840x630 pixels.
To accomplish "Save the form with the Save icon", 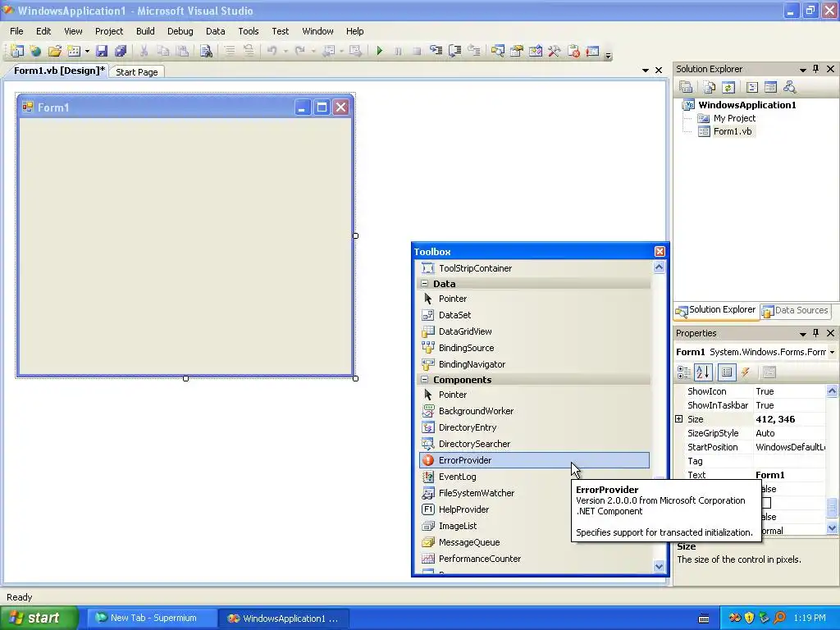I will tap(101, 51).
